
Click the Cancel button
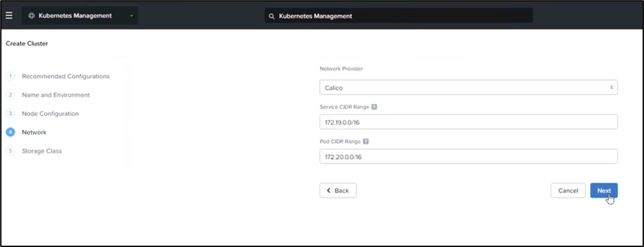coord(568,190)
